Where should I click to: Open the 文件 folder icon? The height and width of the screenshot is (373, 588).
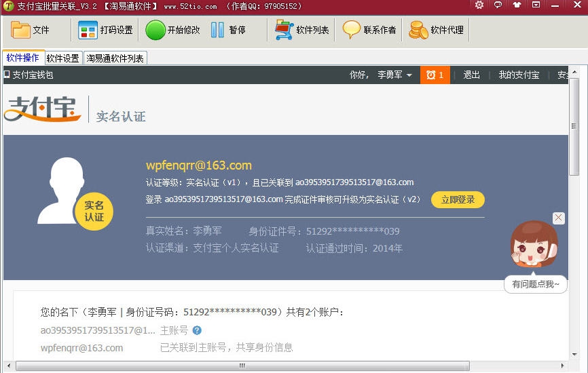click(x=20, y=30)
